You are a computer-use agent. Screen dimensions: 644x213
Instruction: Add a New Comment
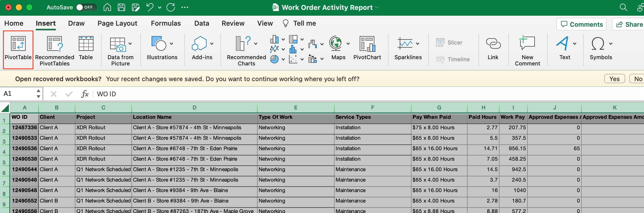tap(527, 44)
